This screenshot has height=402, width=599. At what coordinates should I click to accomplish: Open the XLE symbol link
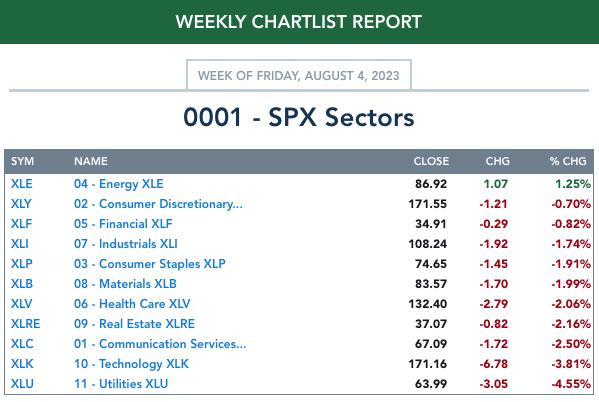[21, 184]
